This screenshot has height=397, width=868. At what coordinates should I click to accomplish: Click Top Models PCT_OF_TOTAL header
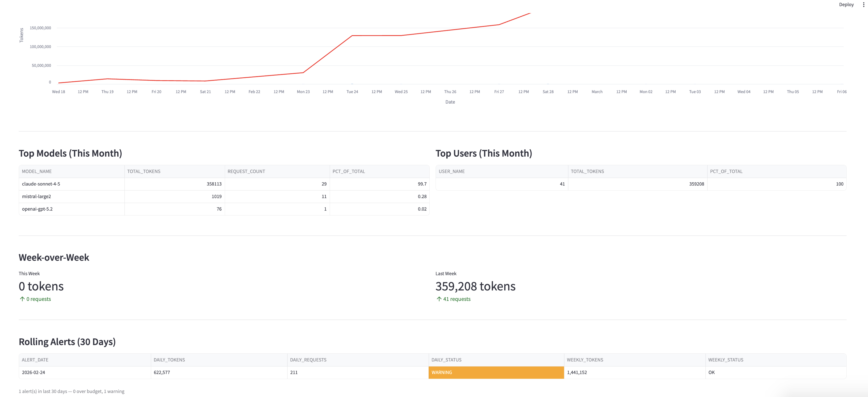[x=349, y=171]
